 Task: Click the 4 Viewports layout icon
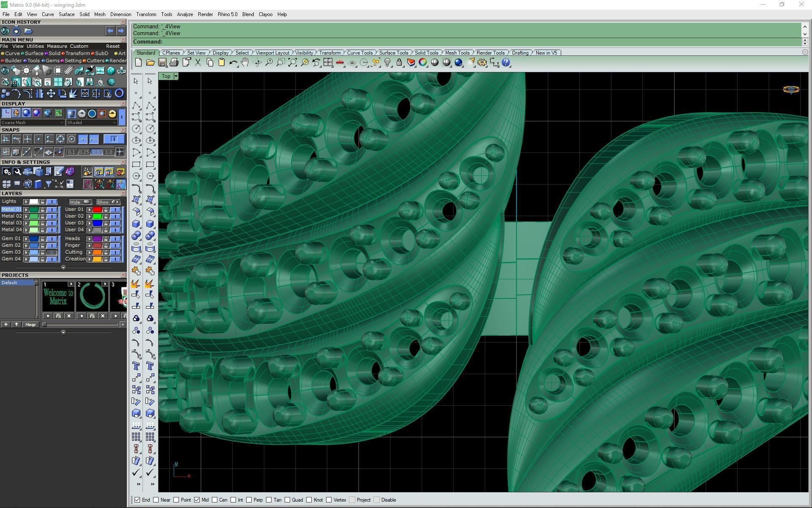point(328,63)
